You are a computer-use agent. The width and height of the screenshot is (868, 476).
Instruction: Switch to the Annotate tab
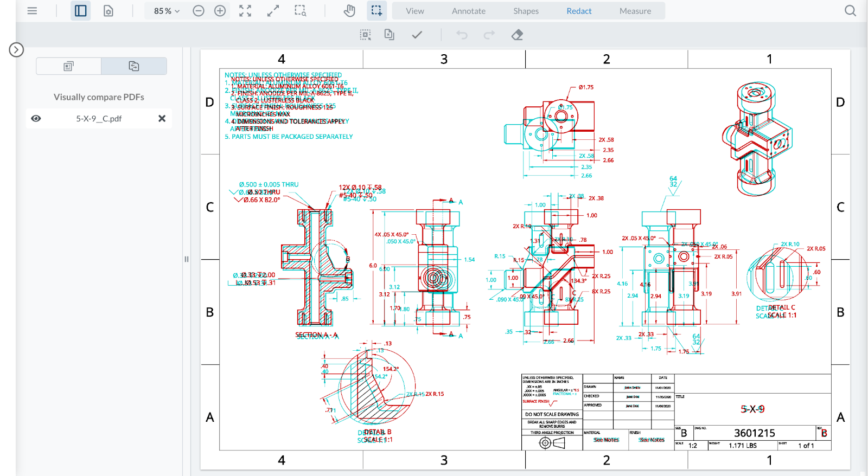(468, 11)
